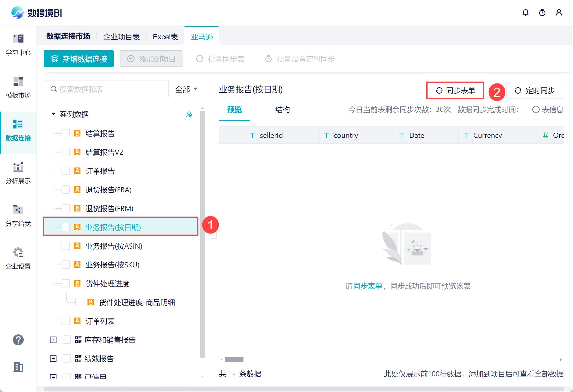573x392 pixels.
Task: Switch to the Excel表 tab
Action: tap(165, 37)
